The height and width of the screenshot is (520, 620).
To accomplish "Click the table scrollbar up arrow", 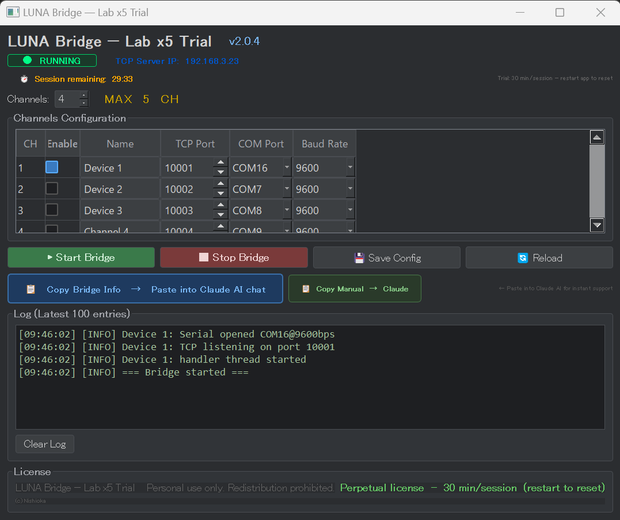I will (x=597, y=138).
